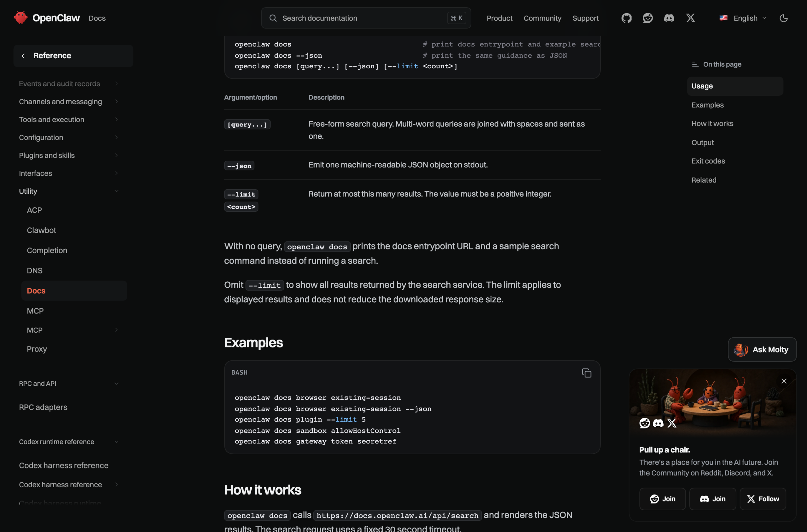
Task: Go back via Reference back arrow
Action: (x=23, y=56)
